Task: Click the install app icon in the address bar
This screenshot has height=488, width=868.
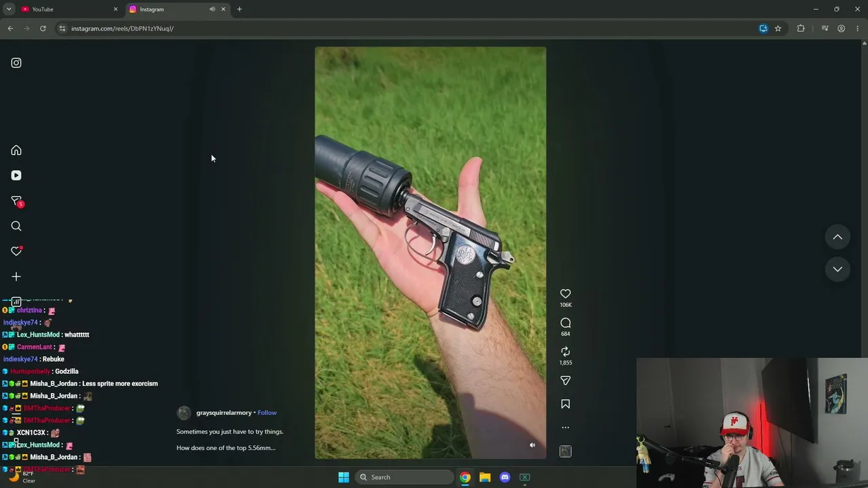Action: pos(764,28)
